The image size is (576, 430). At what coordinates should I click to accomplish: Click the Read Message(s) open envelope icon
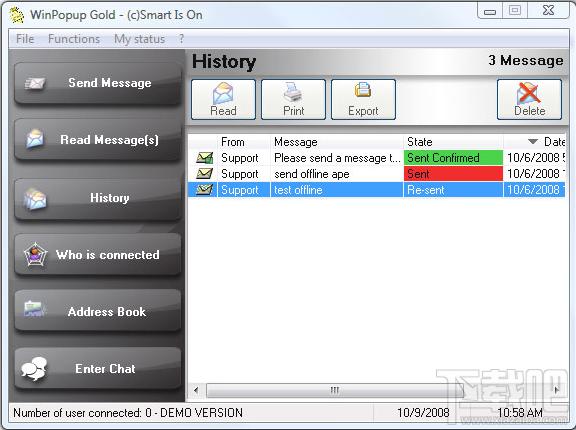(35, 139)
